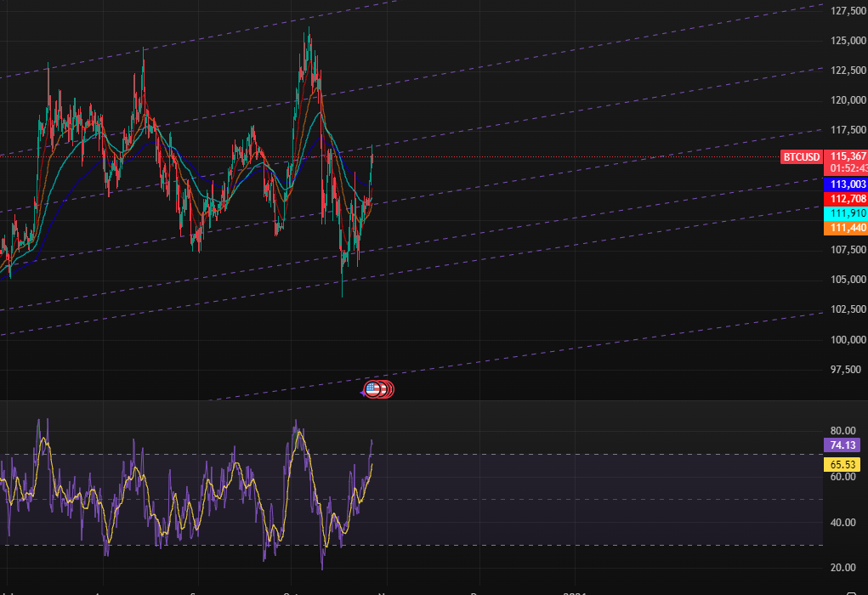Click the 80.00 RSI scale label
This screenshot has height=595, width=868.
(x=842, y=431)
